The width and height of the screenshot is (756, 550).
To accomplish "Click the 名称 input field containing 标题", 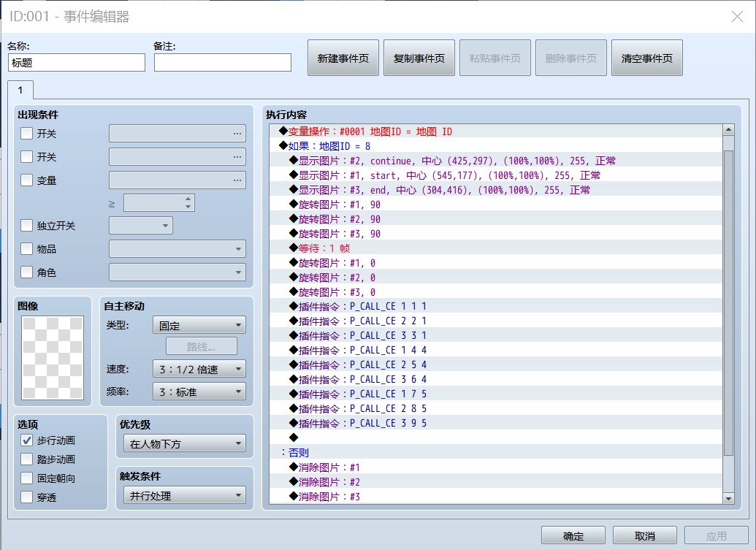I will tap(77, 63).
